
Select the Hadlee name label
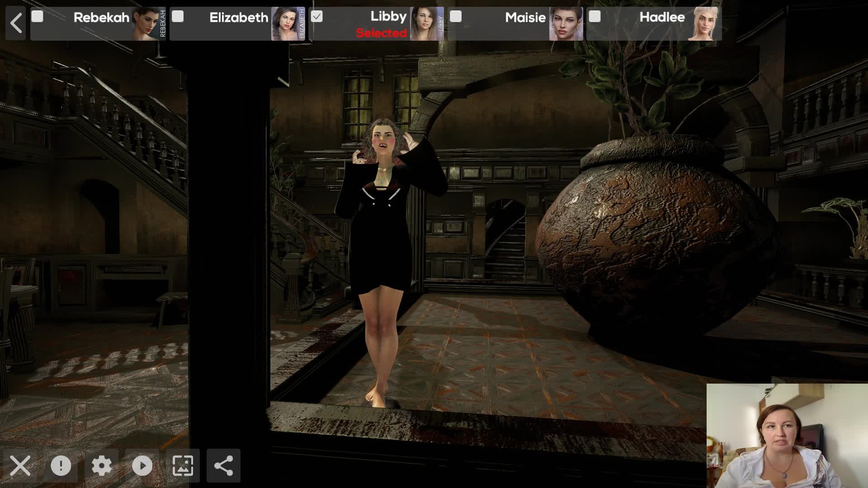pos(662,18)
